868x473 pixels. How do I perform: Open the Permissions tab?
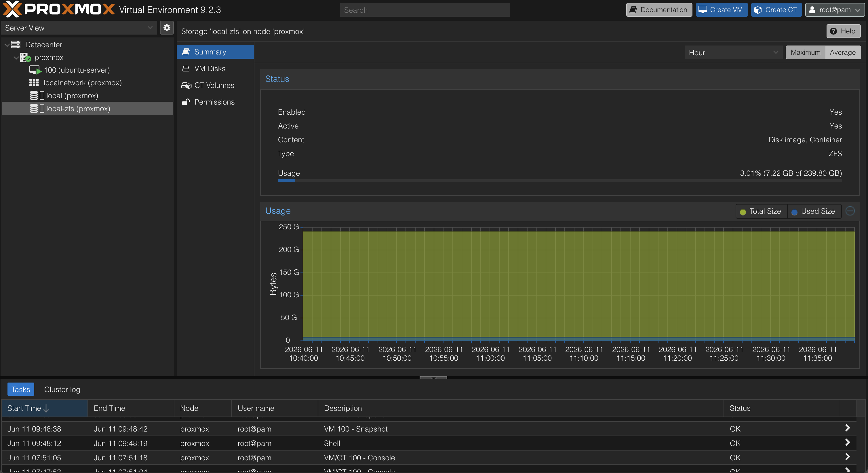pyautogui.click(x=215, y=102)
